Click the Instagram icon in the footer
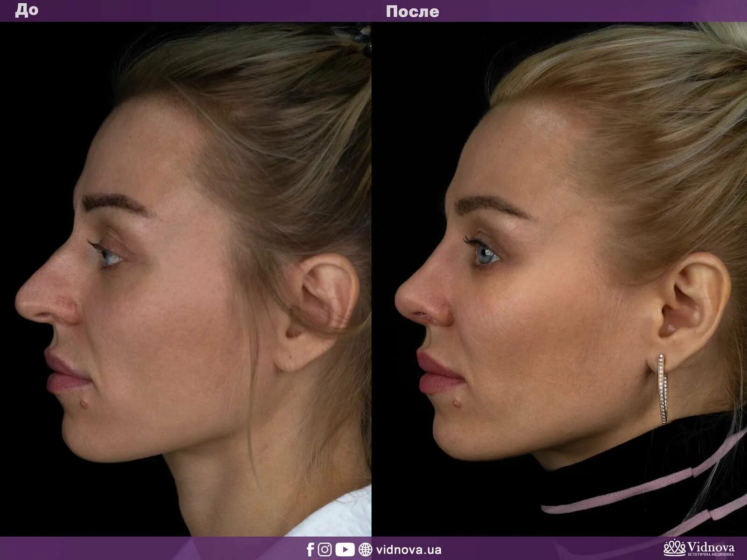747x560 pixels. 325,550
